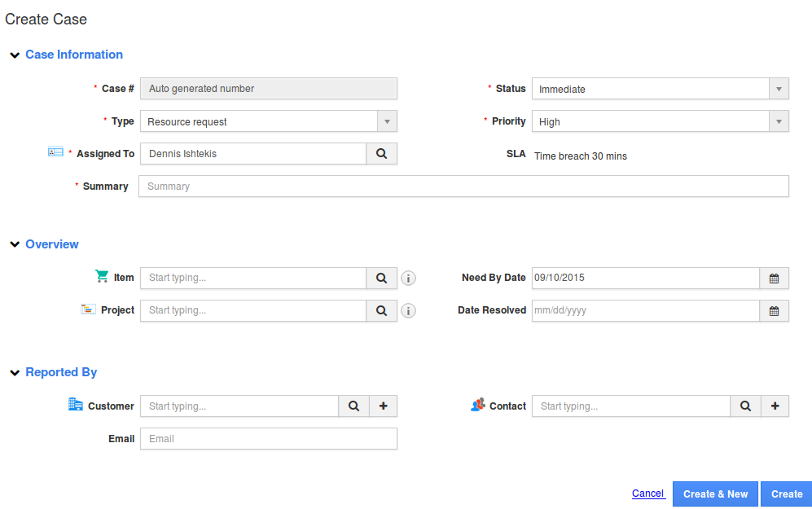Open the Need By Date calendar picker
812x509 pixels.
click(774, 279)
